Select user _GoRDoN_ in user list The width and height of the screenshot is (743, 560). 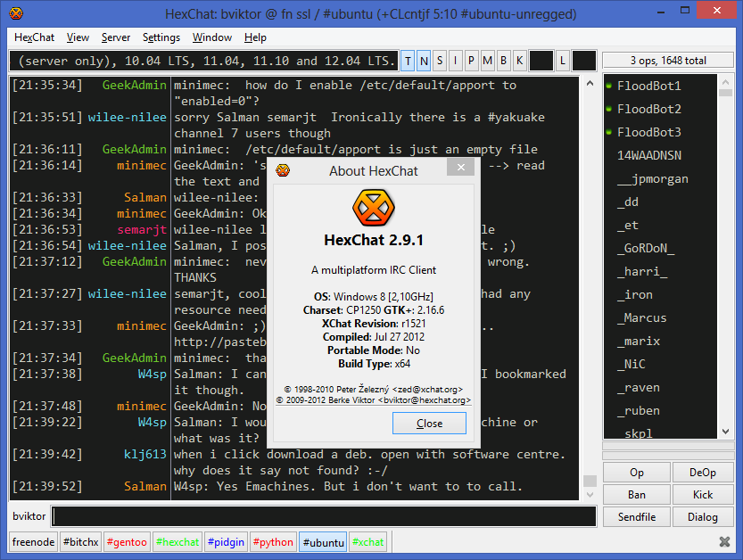(x=646, y=248)
